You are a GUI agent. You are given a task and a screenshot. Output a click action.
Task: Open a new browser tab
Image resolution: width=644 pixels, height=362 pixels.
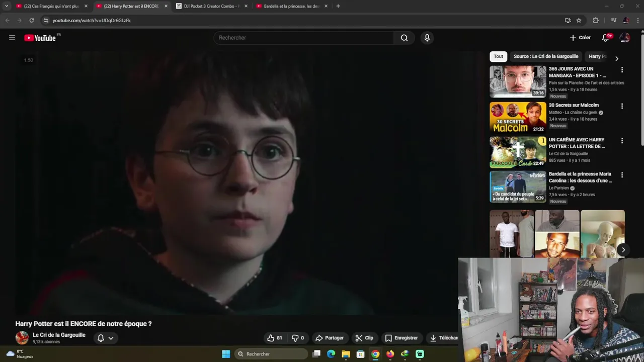click(x=338, y=6)
